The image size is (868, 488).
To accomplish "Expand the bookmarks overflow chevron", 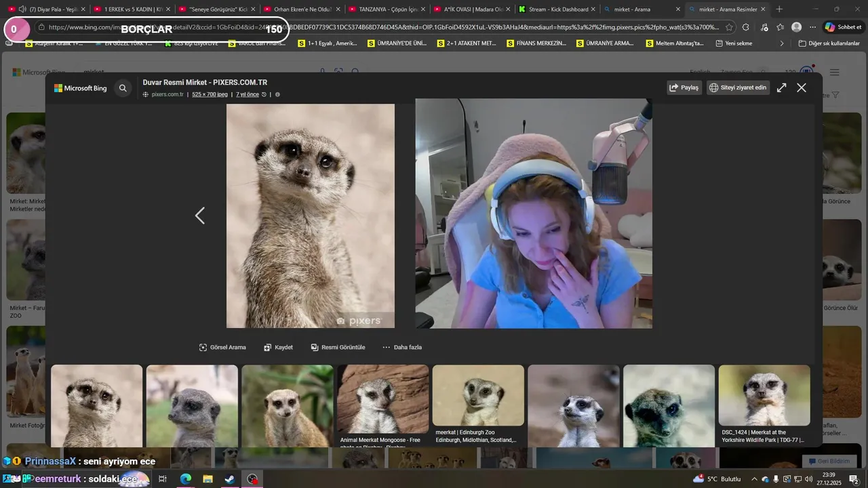I will [x=781, y=43].
